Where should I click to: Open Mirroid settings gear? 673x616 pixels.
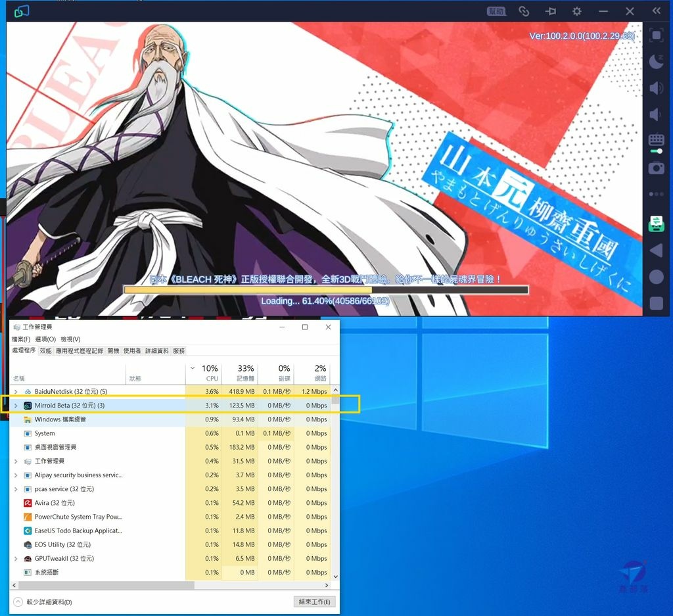click(577, 11)
